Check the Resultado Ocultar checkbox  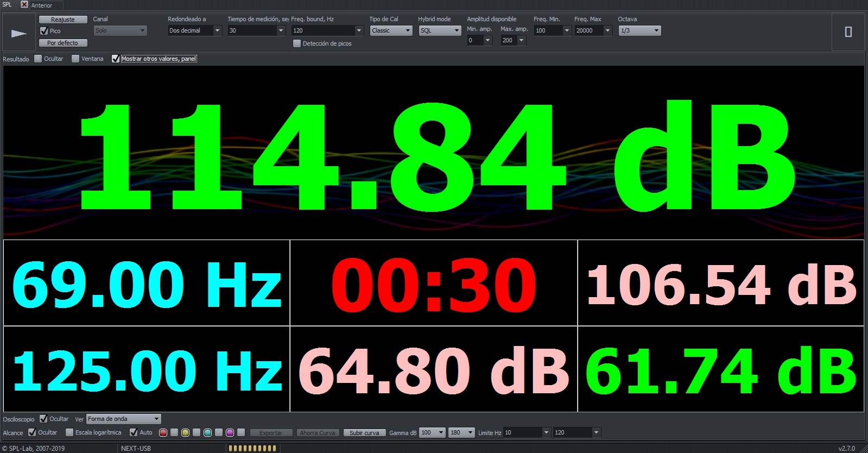pos(38,59)
